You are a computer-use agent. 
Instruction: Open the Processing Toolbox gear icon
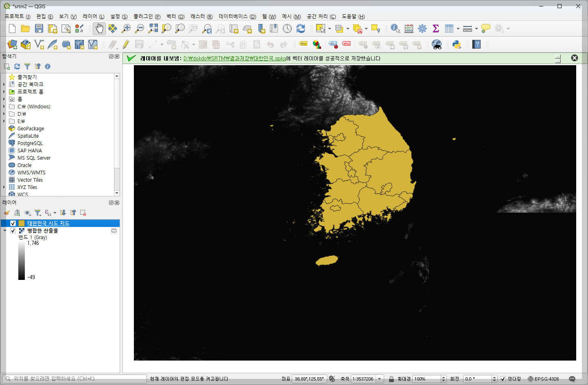tap(422, 29)
